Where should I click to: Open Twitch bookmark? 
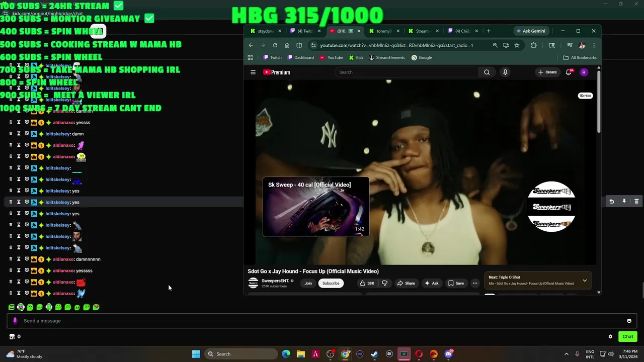[272, 58]
